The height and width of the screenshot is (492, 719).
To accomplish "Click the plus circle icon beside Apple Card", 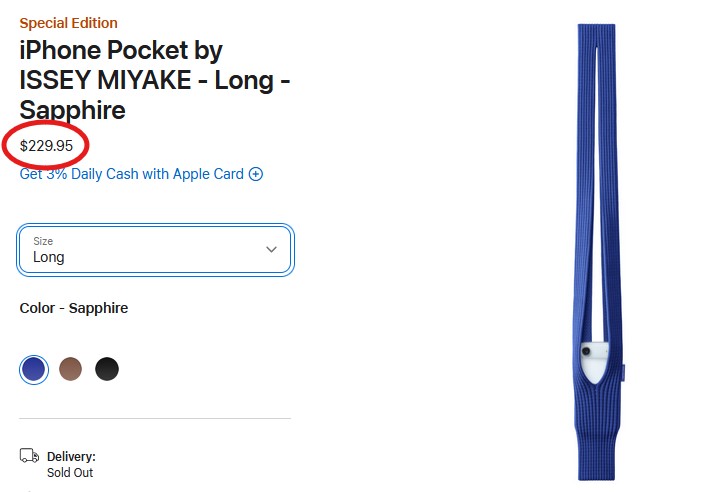I will point(256,174).
